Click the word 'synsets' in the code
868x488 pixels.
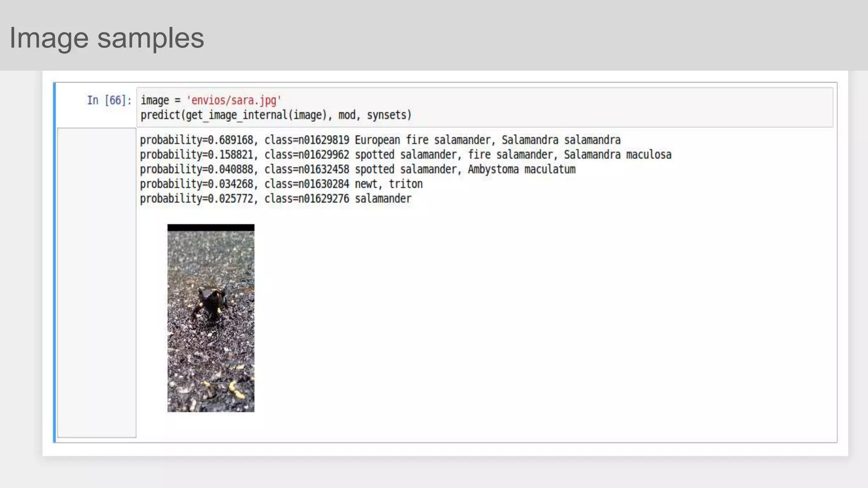pos(387,115)
